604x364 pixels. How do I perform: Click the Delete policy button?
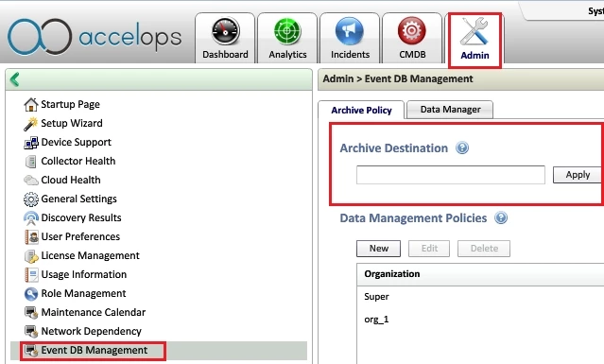pyautogui.click(x=484, y=249)
